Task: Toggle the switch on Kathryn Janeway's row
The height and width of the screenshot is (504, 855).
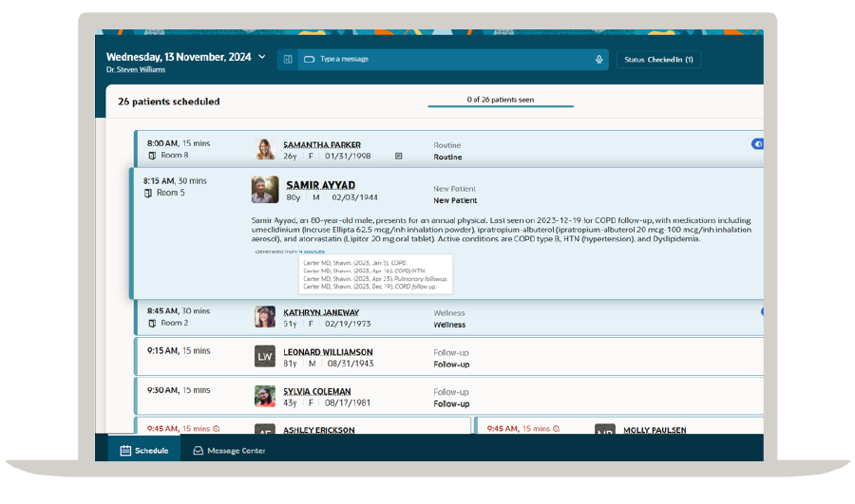Action: click(x=762, y=311)
